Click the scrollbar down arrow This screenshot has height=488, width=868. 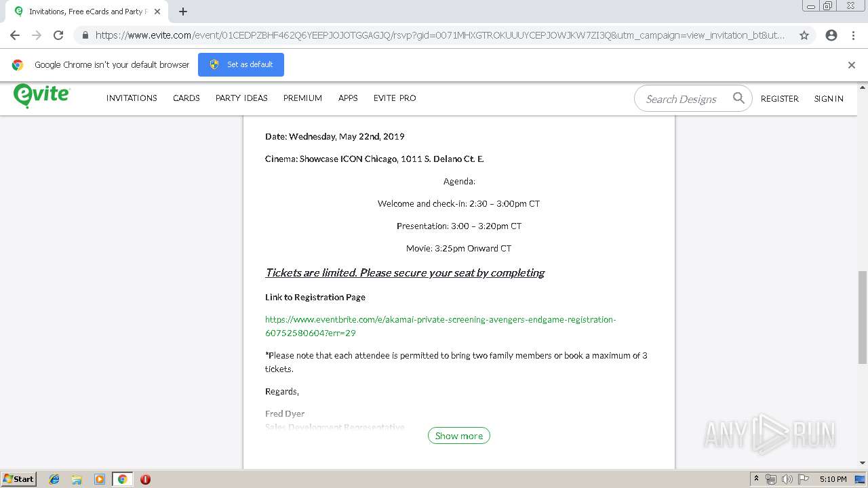coord(863,463)
